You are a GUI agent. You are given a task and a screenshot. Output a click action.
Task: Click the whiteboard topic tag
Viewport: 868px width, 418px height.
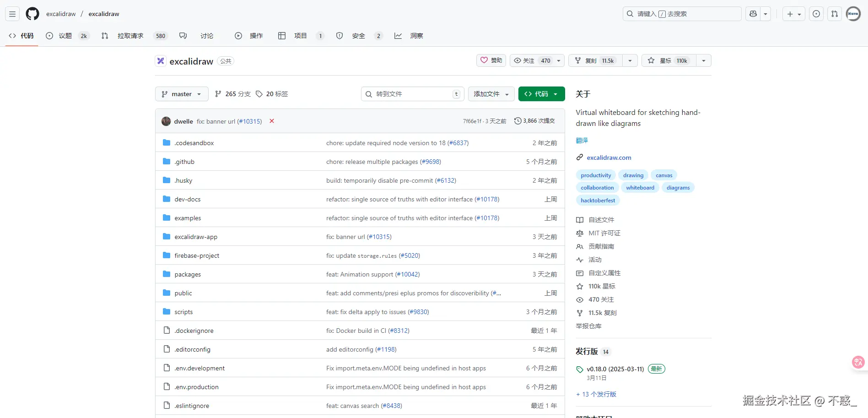(640, 188)
